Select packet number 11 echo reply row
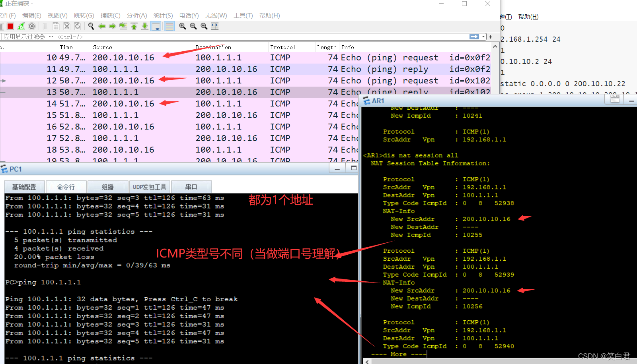Viewport: 637px width, 364px height. click(245, 69)
